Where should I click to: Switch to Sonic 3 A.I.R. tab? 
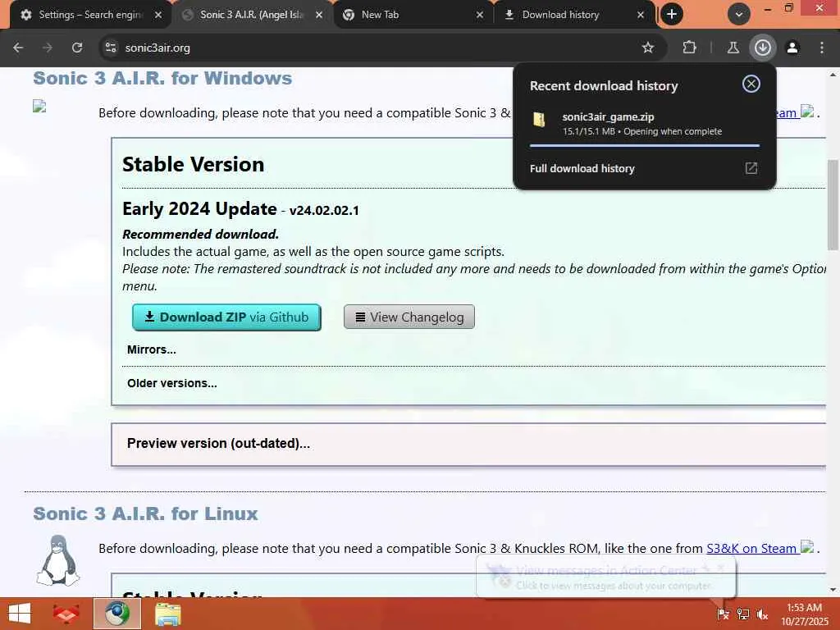[252, 15]
